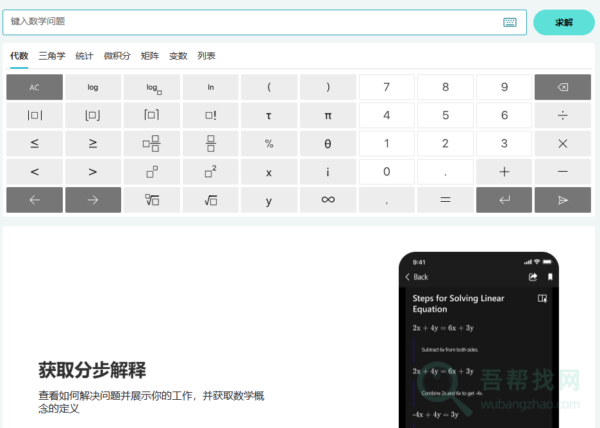Select the 矩阵 tab
Screen dimensions: 600x428
tap(149, 56)
